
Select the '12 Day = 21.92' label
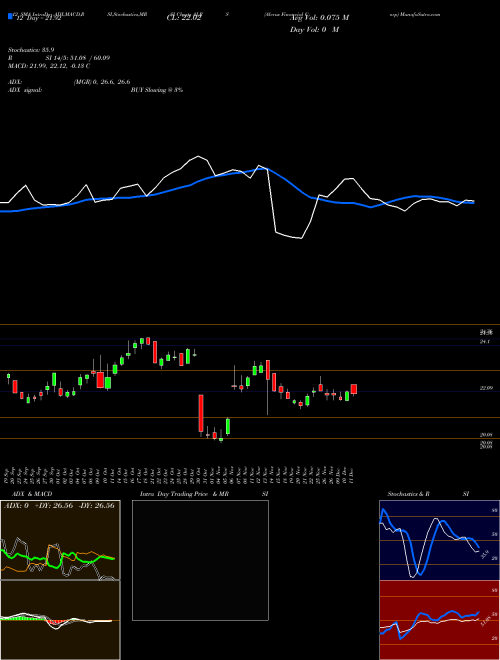pos(38,18)
